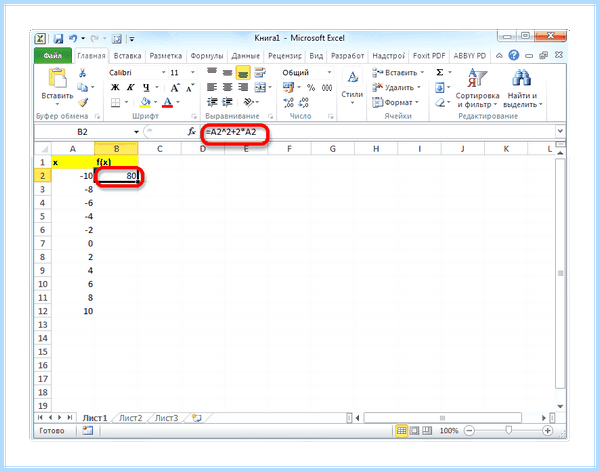Switch to the Формулы ribbon tab
Viewport: 600px width, 472px height.
point(207,56)
